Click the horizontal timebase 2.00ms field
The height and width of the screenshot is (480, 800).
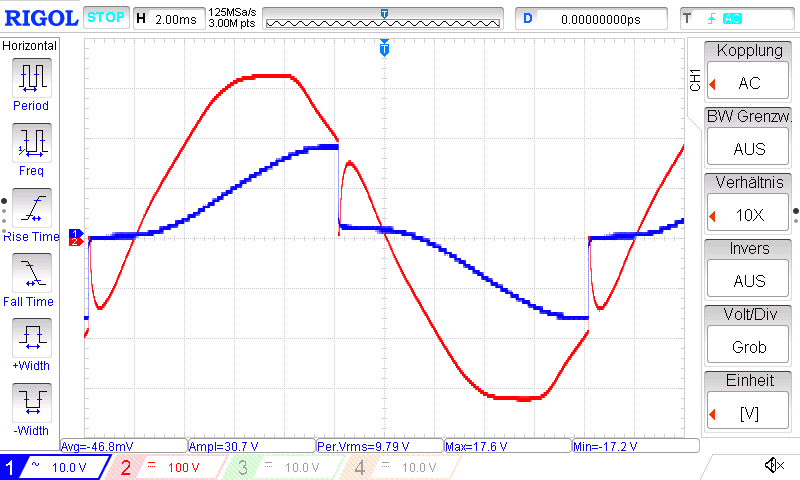coord(168,19)
